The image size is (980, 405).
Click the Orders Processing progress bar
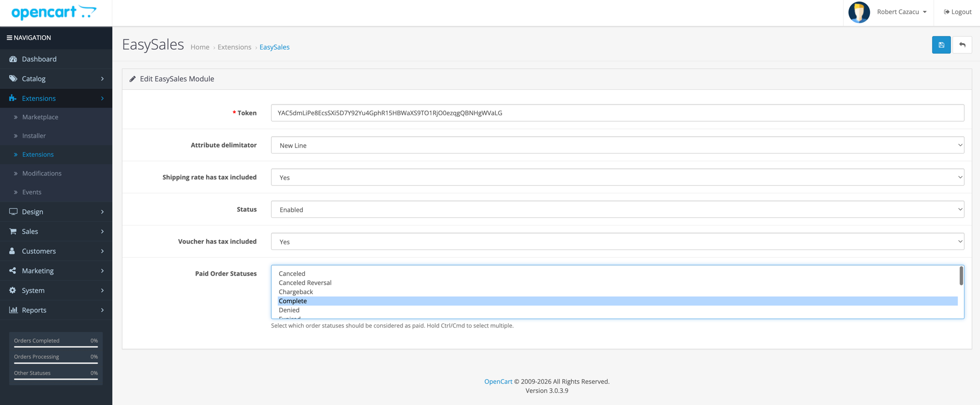pyautogui.click(x=56, y=363)
